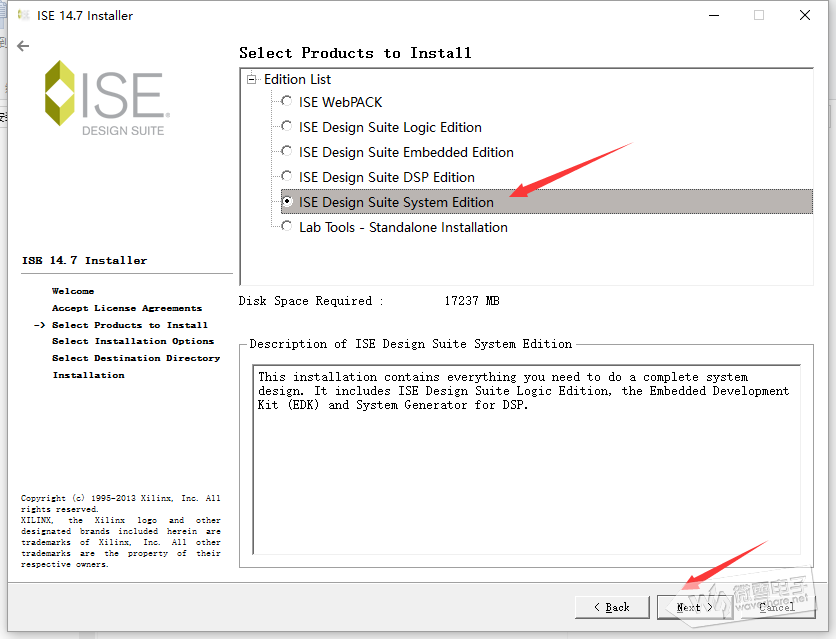The width and height of the screenshot is (836, 639).
Task: Click the Edition List label
Action: tap(297, 79)
